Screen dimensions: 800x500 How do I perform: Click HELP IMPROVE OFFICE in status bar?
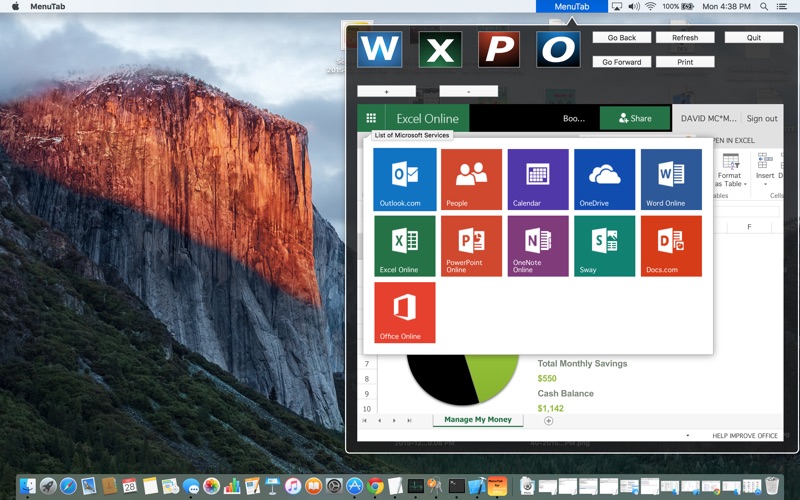coord(745,436)
